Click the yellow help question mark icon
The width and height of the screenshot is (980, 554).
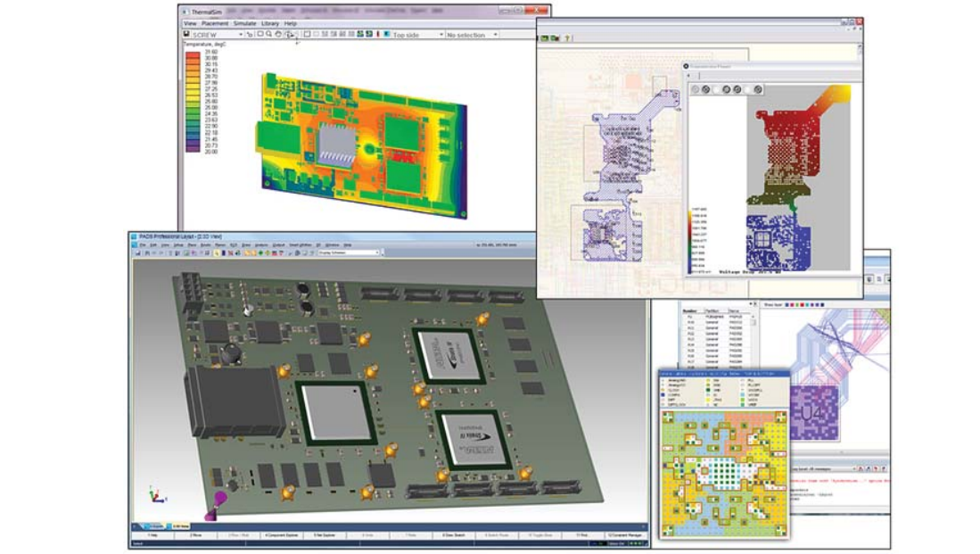[x=568, y=38]
